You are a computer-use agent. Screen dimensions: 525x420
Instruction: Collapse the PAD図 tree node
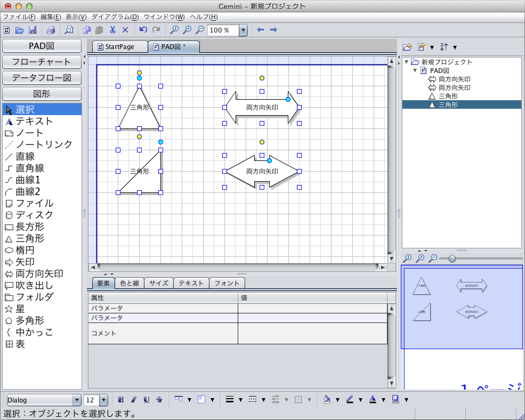coord(415,71)
